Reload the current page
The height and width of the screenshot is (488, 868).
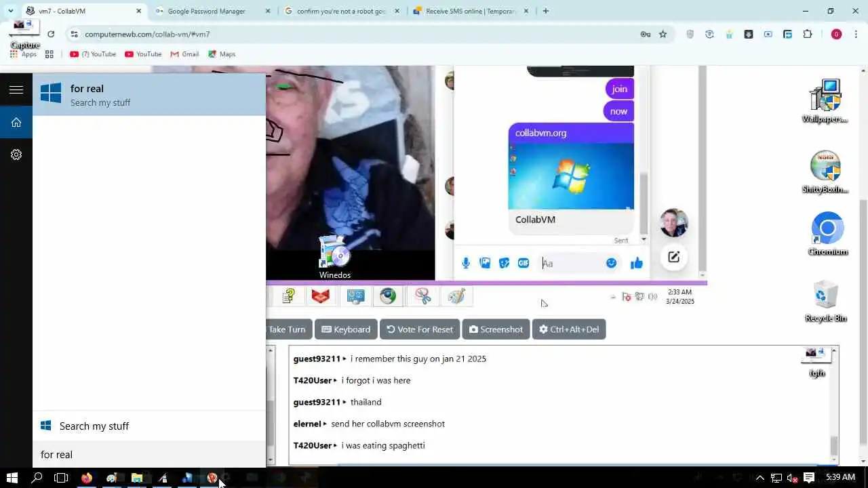pyautogui.click(x=51, y=34)
